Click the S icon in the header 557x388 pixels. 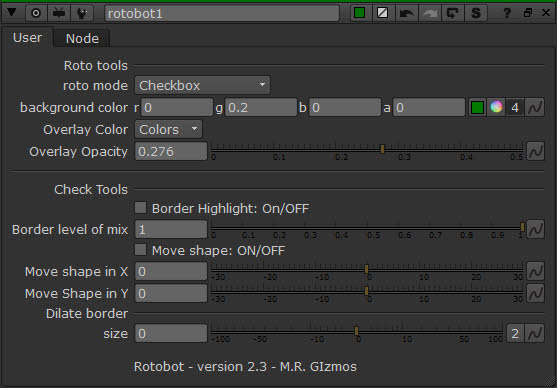click(x=476, y=13)
